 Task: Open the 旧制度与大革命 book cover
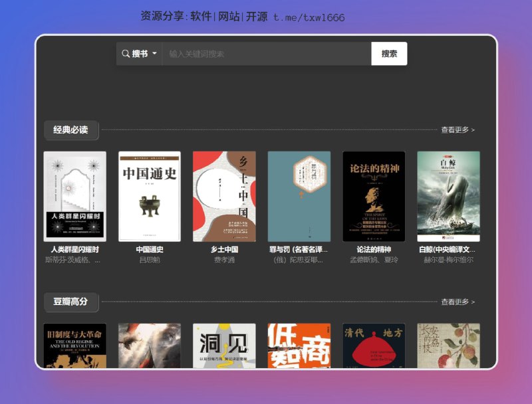tap(75, 346)
